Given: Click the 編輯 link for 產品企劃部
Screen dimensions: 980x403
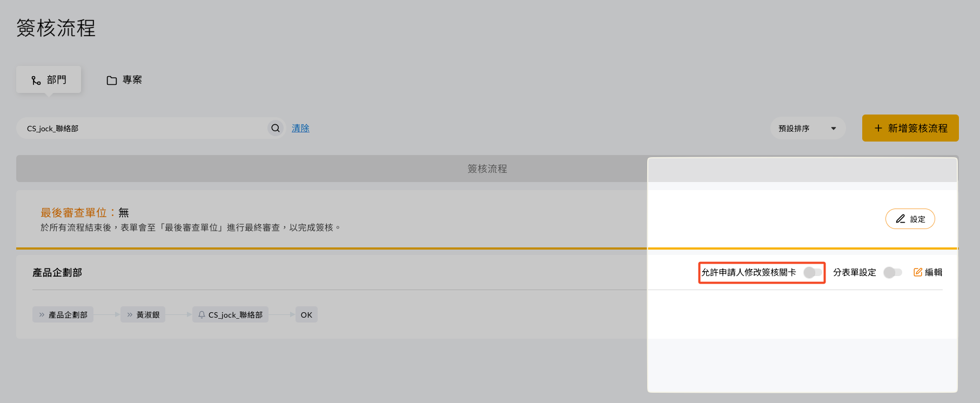Looking at the screenshot, I should point(928,272).
